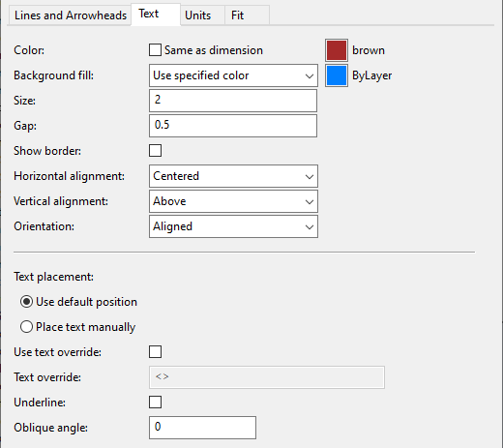Viewport: 503px width, 448px height.
Task: Click the Oblique angle input field
Action: click(202, 428)
